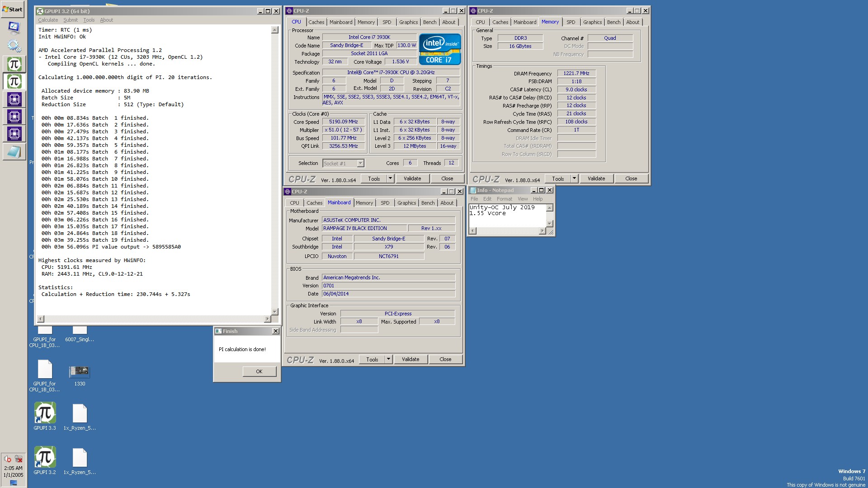Click the 'PI calculation is done!' message
Viewport: 868px width, 488px height.
(x=242, y=349)
